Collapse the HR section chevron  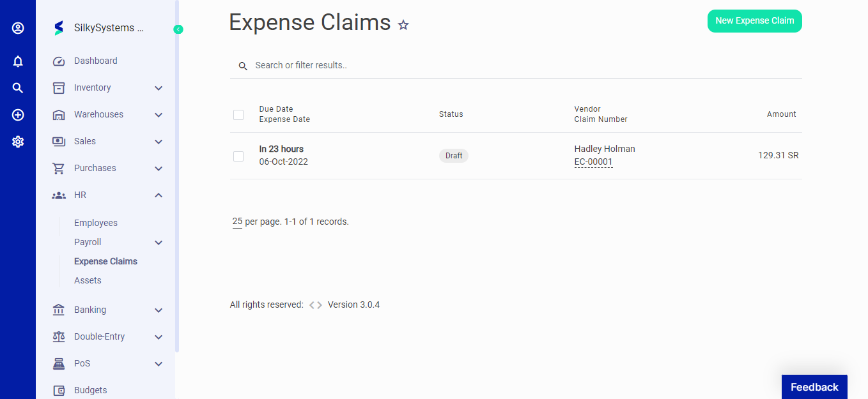[158, 195]
